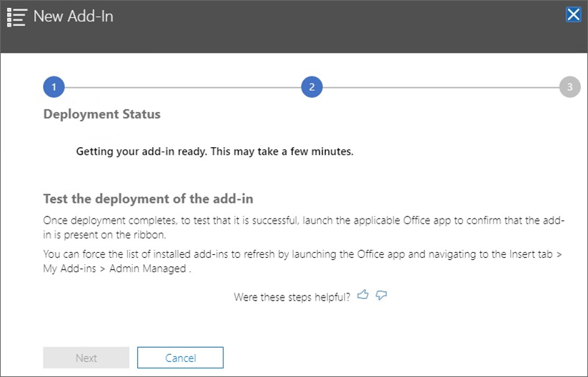This screenshot has height=377, width=588.
Task: Go to step 1 circle in wizard
Action: coord(54,87)
